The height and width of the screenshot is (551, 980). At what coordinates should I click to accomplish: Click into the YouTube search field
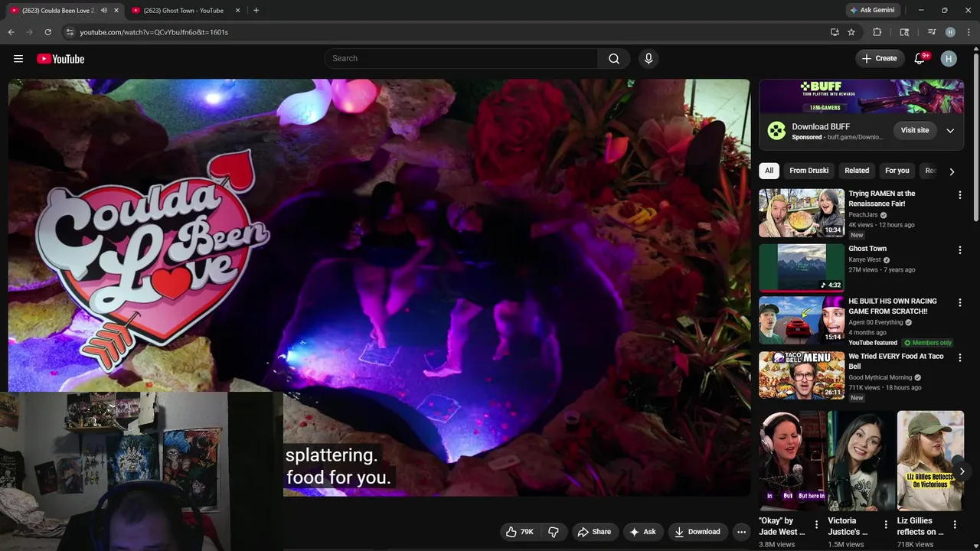point(462,59)
